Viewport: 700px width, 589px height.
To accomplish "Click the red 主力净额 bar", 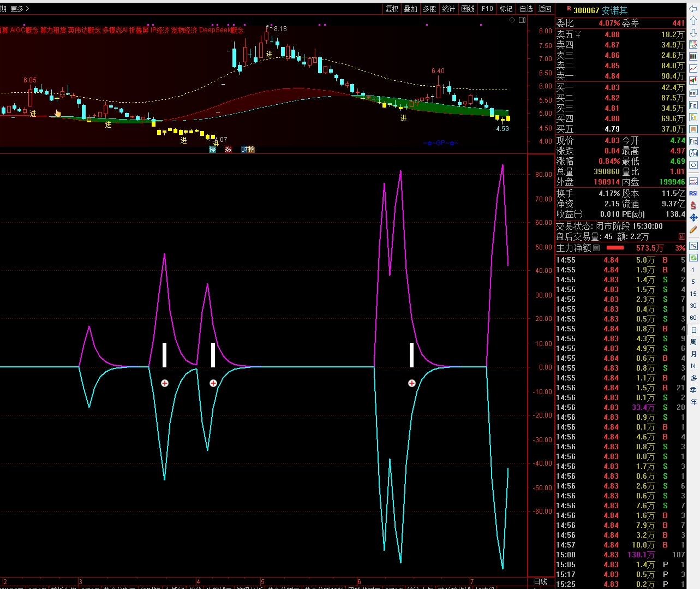I will [x=615, y=248].
